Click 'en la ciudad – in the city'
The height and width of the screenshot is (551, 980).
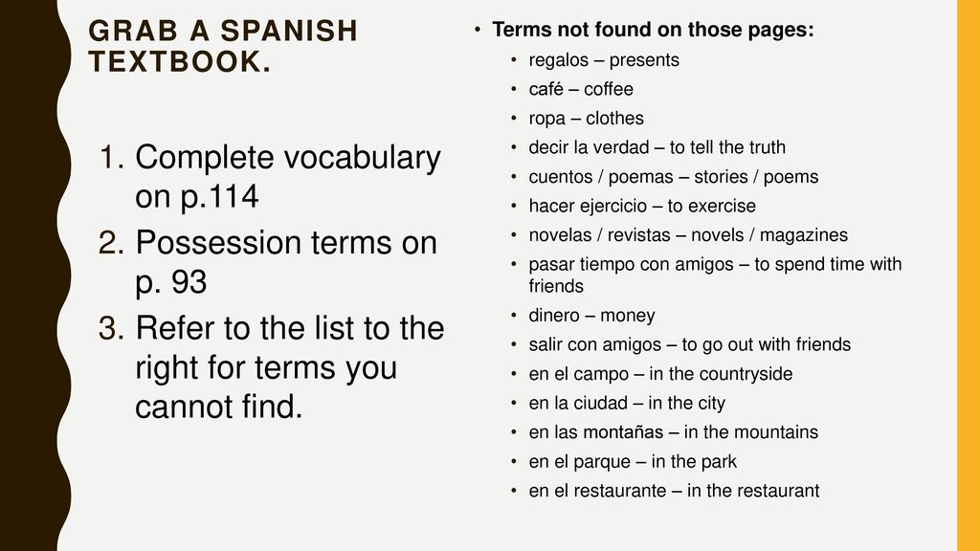point(627,403)
